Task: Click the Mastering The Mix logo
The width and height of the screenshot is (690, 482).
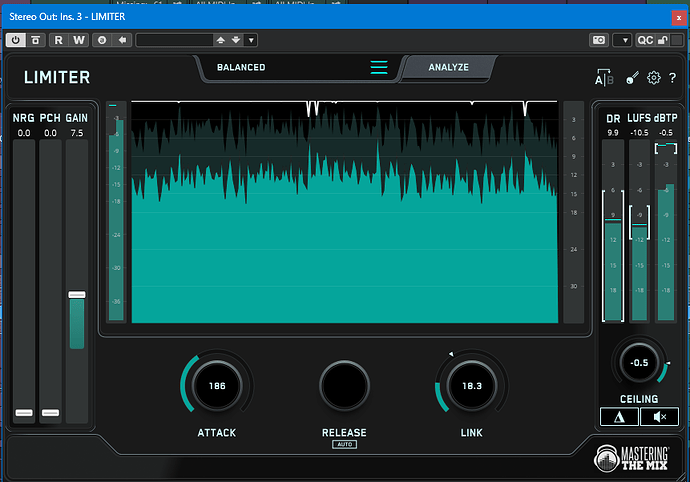Action: tap(632, 459)
